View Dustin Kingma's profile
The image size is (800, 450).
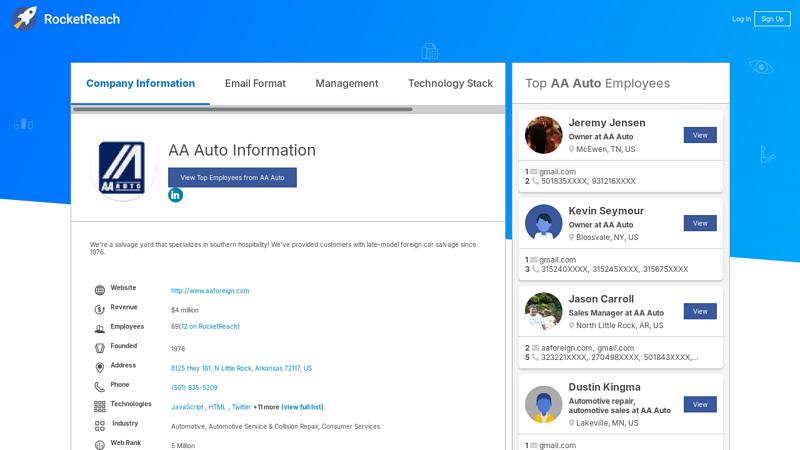[x=700, y=404]
